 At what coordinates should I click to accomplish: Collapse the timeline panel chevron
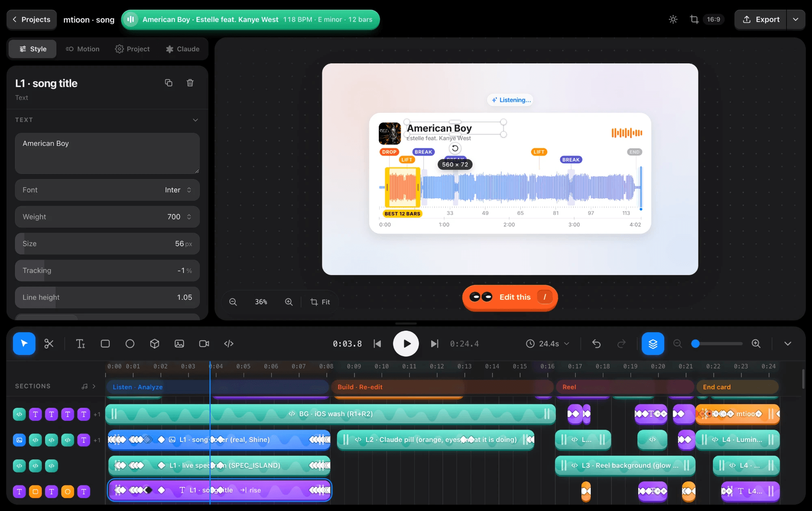click(x=788, y=344)
